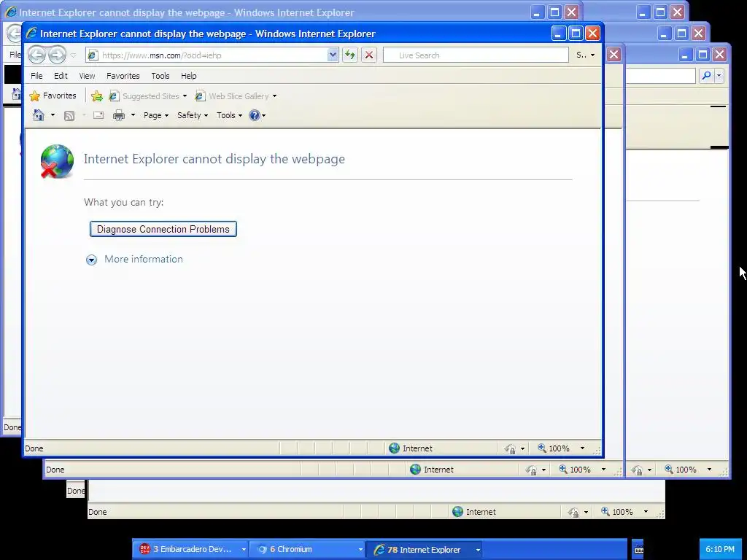Screen dimensions: 747x560
Task: Click the Suggested Sites link
Action: point(150,96)
